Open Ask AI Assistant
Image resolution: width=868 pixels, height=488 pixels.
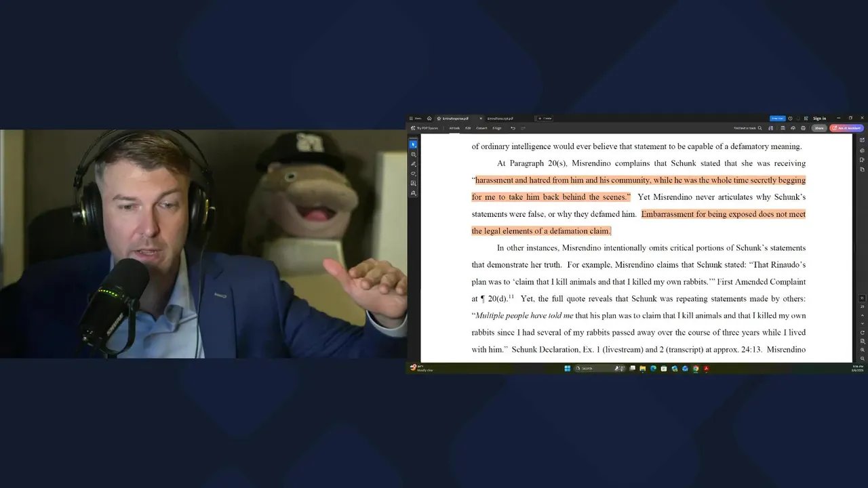(x=846, y=128)
